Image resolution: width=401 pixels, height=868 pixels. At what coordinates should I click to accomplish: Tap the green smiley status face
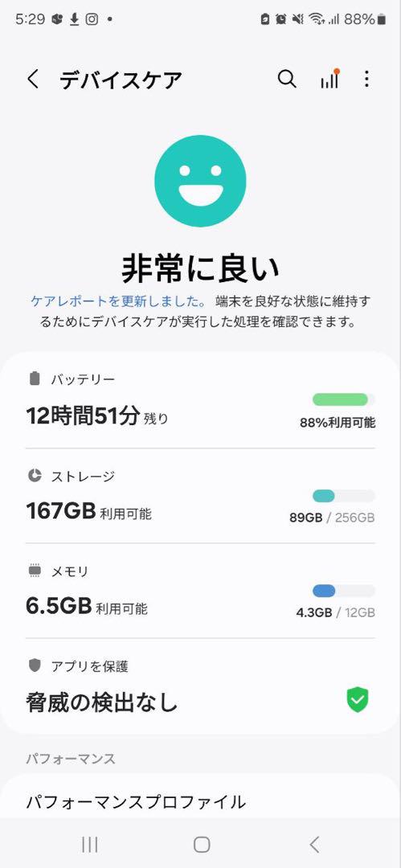point(200,181)
